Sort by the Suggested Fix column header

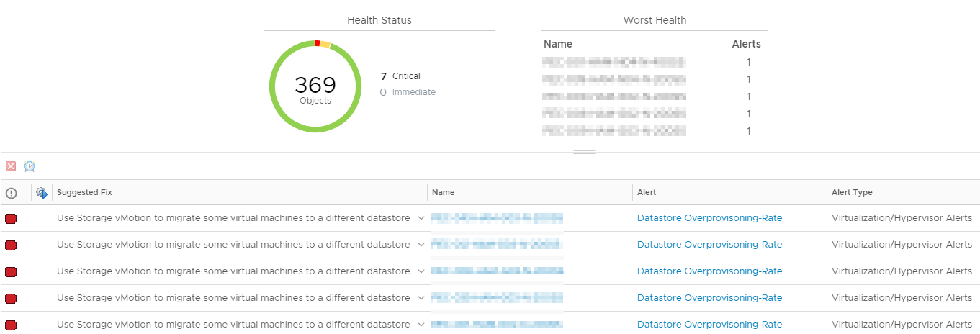click(84, 192)
